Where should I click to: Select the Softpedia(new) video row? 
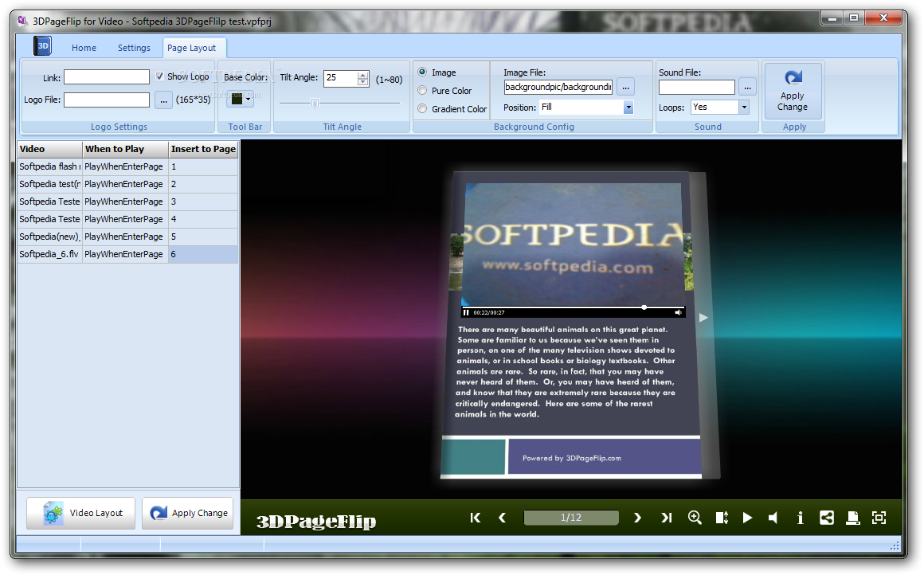(128, 237)
